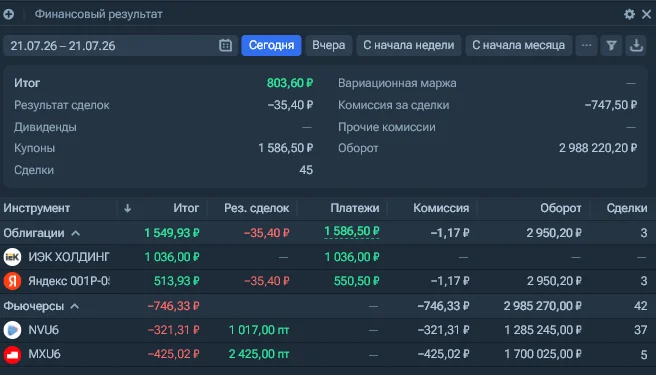Click the date range field 21.07.26 – 21.07.26

point(121,45)
